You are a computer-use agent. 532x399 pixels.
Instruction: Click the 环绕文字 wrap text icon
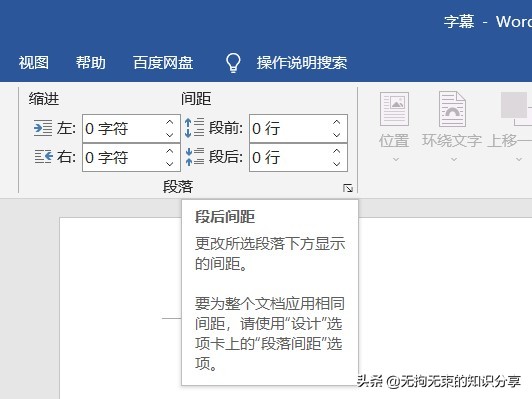click(452, 109)
